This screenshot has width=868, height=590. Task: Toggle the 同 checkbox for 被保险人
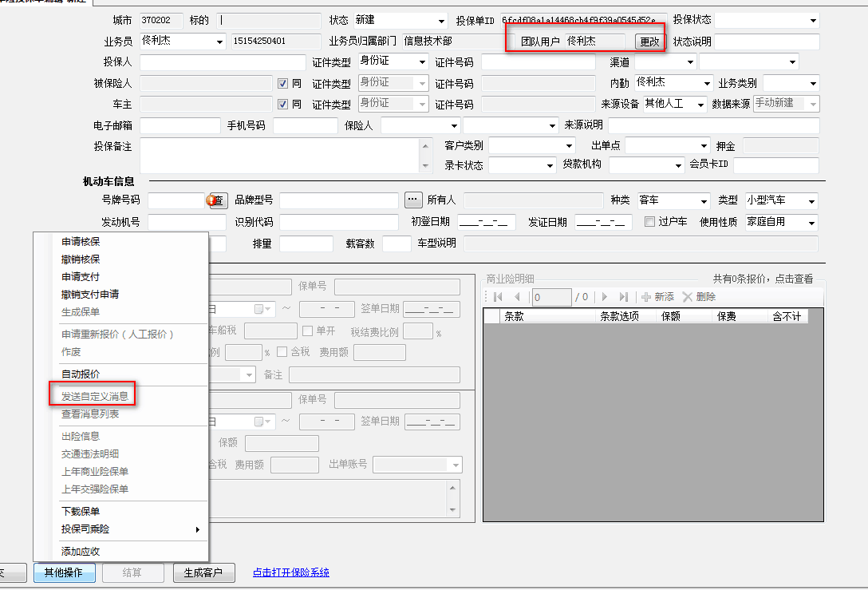[x=282, y=83]
